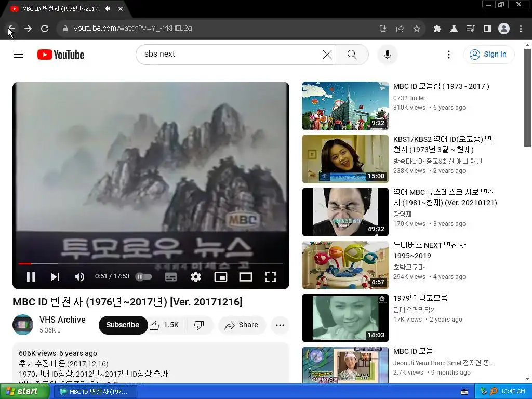Open the KBS1/KBS2 역대 ID video title

click(443, 144)
